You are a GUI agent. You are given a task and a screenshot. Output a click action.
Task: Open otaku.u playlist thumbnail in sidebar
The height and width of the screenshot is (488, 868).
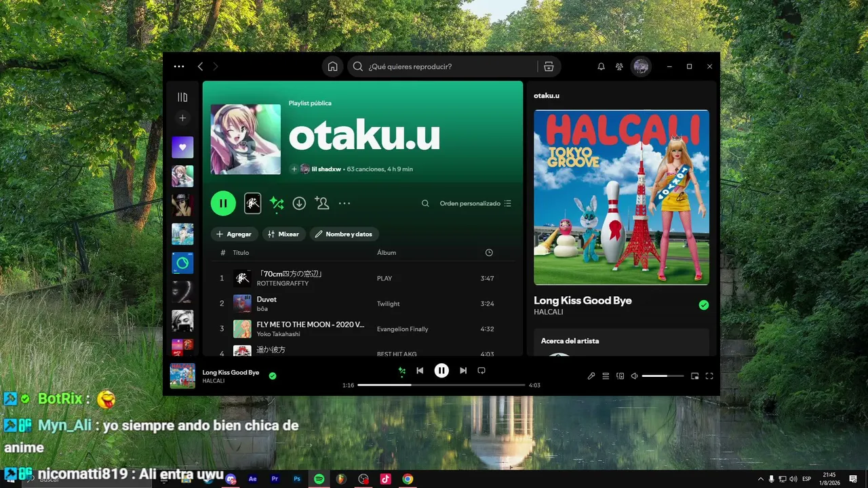tap(182, 176)
